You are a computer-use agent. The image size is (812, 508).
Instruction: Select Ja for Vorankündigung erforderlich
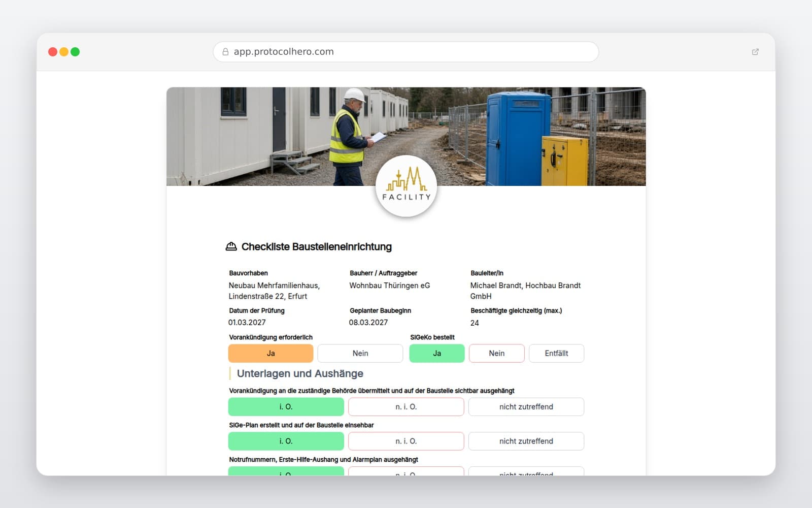tap(271, 353)
